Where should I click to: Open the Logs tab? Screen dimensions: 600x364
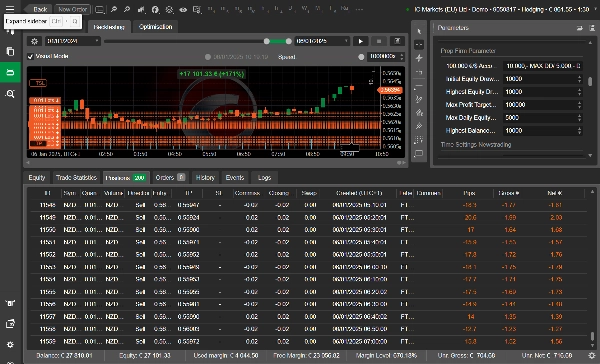coord(264,178)
